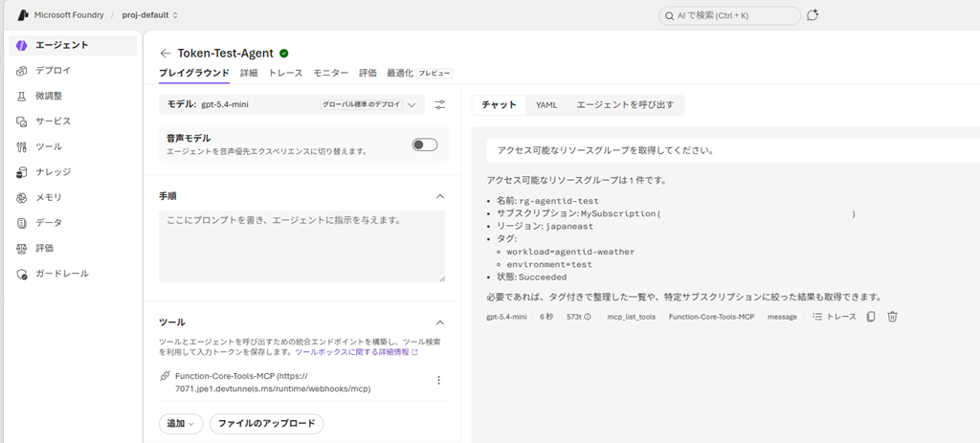The width and height of the screenshot is (980, 443).
Task: Click the token info icon next to 573t
Action: [588, 317]
